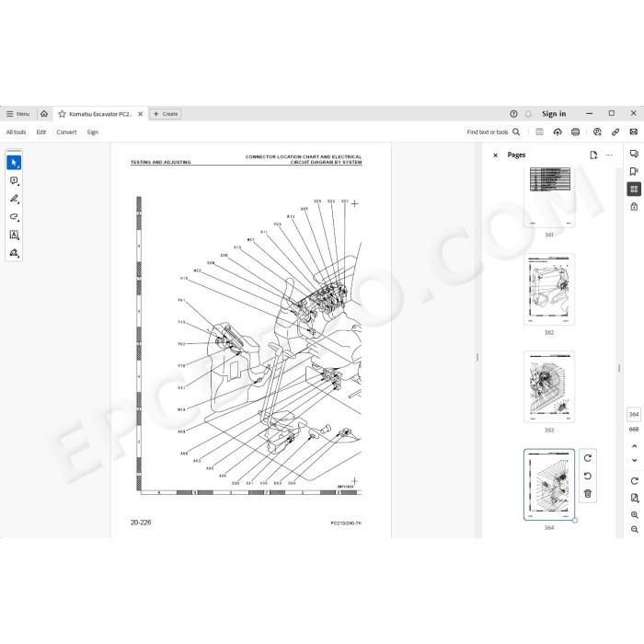The image size is (644, 644).
Task: Open the Pages panel more options
Action: tap(609, 155)
